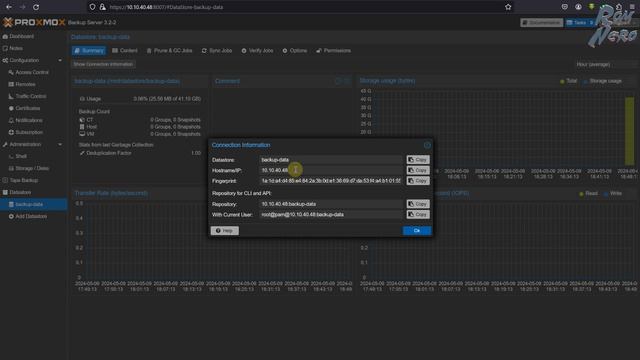Open Subscription in the sidebar
The height and width of the screenshot is (360, 640).
[x=29, y=132]
